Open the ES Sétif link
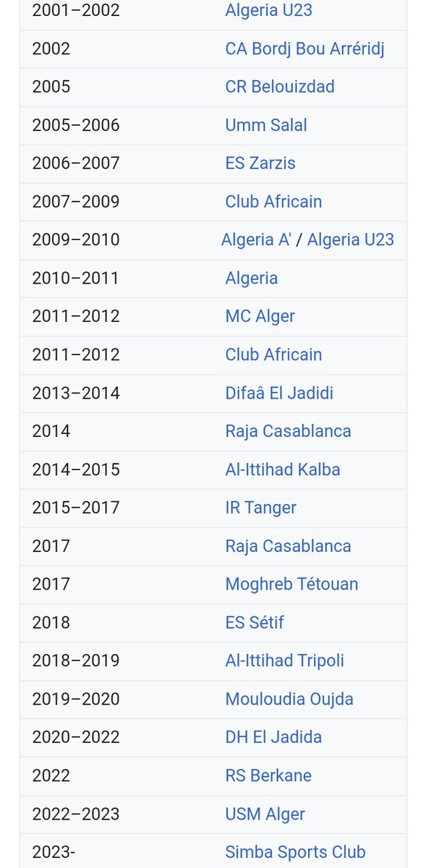Screen dimensions: 426x868 click(255, 623)
